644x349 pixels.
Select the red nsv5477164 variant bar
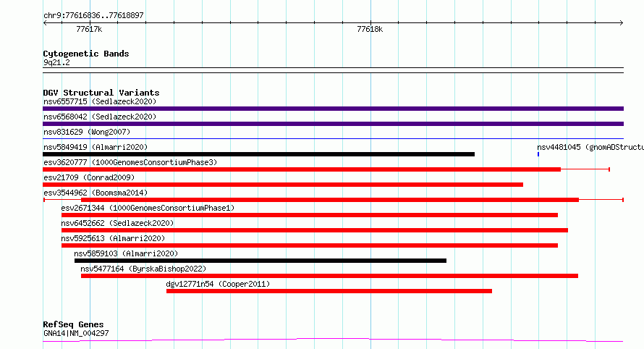coord(329,276)
